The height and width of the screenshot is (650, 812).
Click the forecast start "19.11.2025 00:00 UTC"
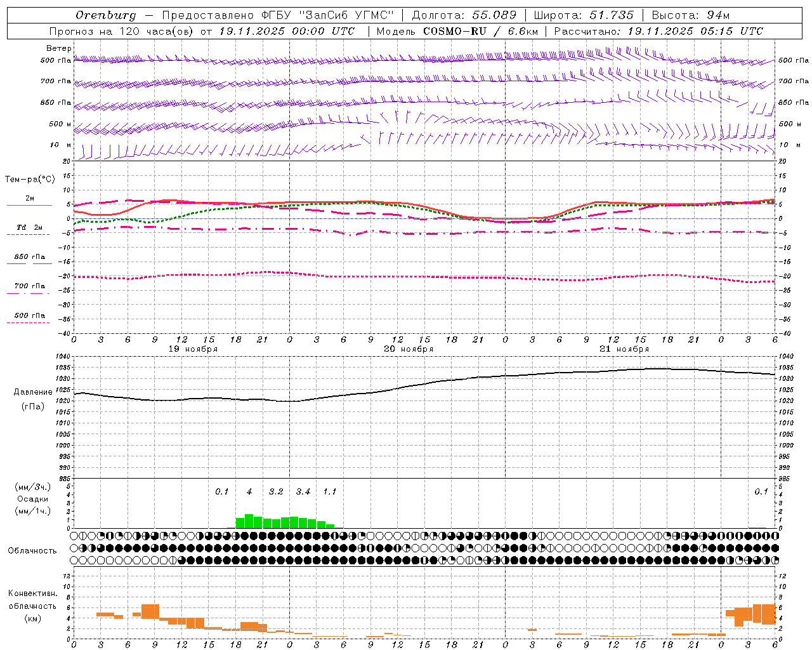click(x=287, y=31)
